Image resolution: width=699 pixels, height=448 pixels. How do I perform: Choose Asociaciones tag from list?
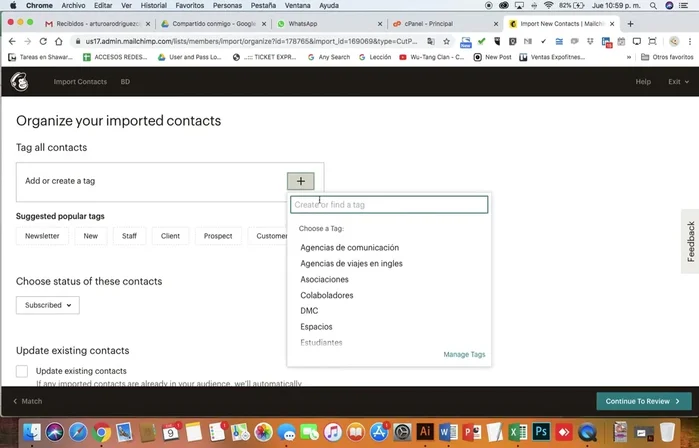point(324,279)
